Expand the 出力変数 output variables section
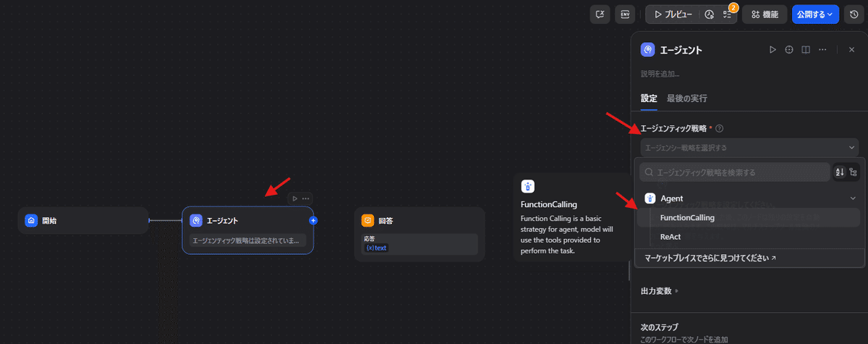 660,291
